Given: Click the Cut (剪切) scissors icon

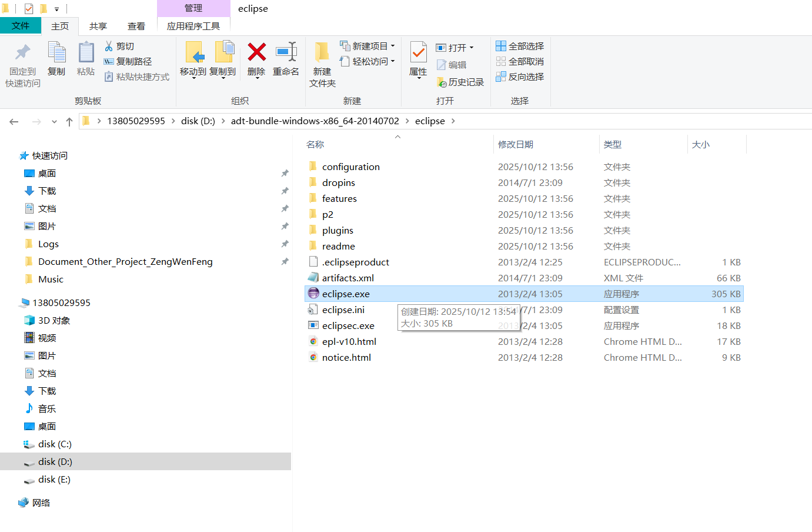Looking at the screenshot, I should click(x=109, y=46).
